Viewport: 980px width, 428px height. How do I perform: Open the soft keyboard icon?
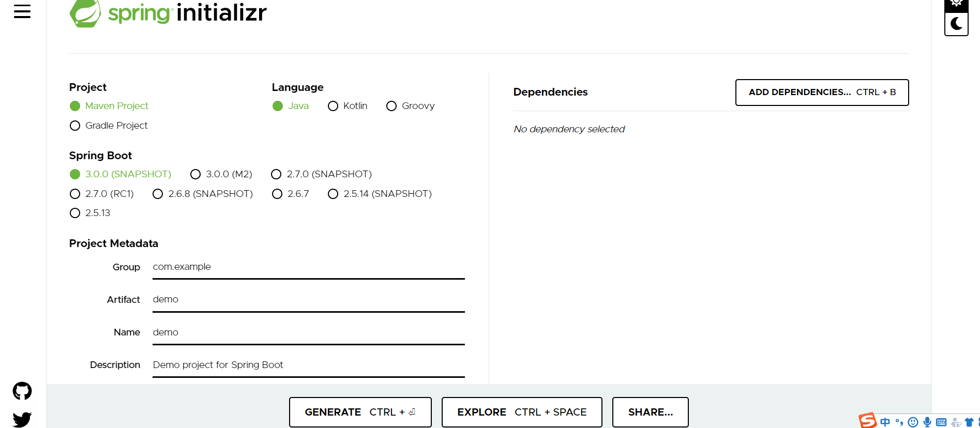tap(941, 422)
